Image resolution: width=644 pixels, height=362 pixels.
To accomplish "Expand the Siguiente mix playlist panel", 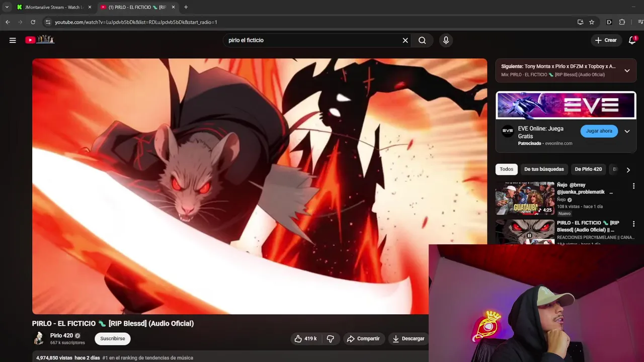I will tap(627, 70).
